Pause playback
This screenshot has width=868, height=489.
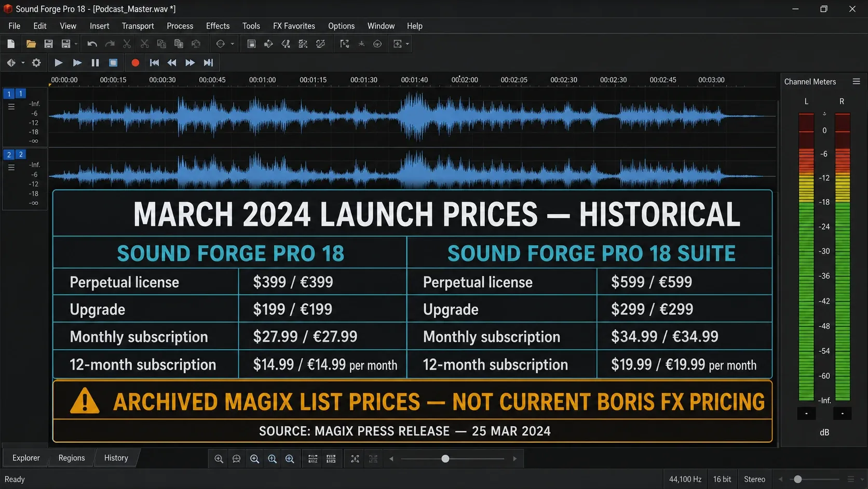pyautogui.click(x=95, y=63)
